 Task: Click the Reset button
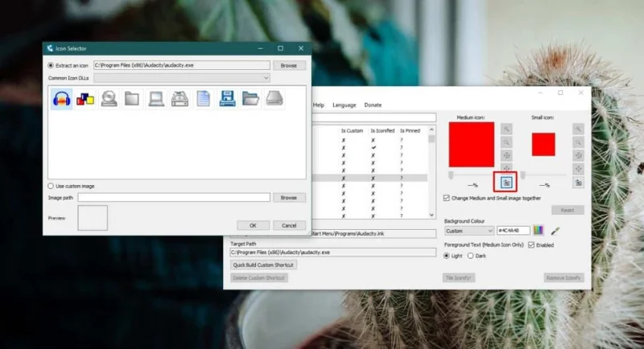point(568,210)
